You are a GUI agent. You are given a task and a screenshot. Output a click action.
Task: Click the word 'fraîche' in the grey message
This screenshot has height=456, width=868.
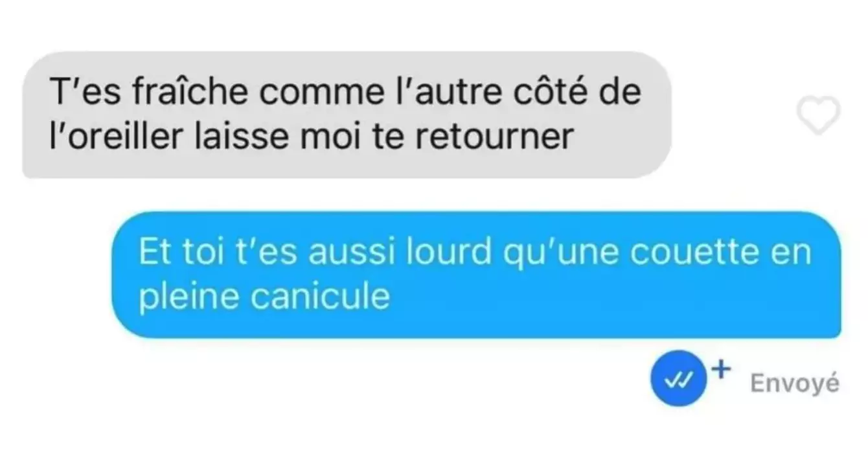tap(176, 91)
